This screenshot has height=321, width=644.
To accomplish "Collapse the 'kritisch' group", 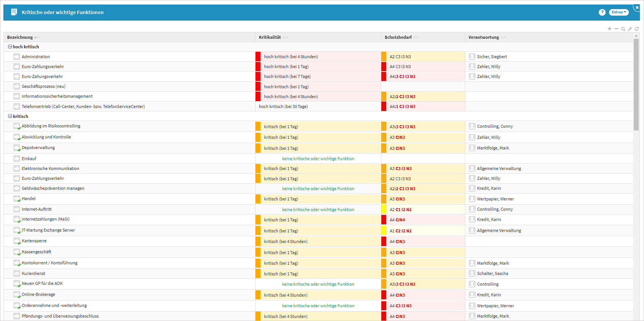I will (10, 116).
